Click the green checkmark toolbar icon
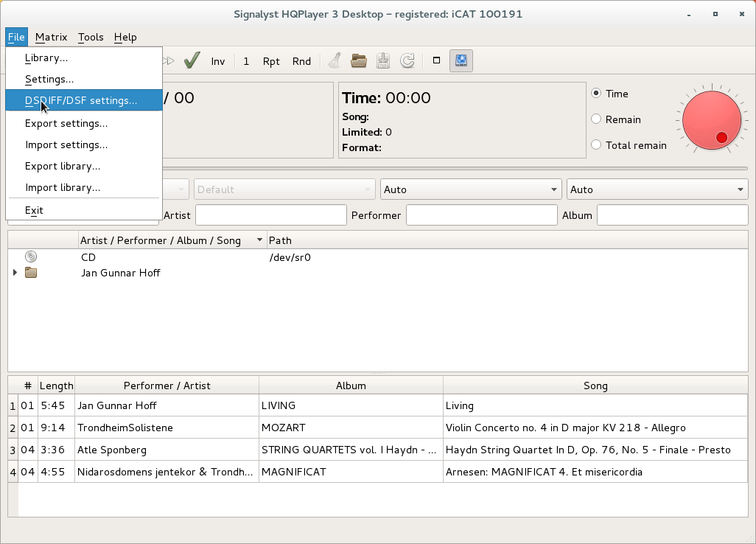 point(192,60)
